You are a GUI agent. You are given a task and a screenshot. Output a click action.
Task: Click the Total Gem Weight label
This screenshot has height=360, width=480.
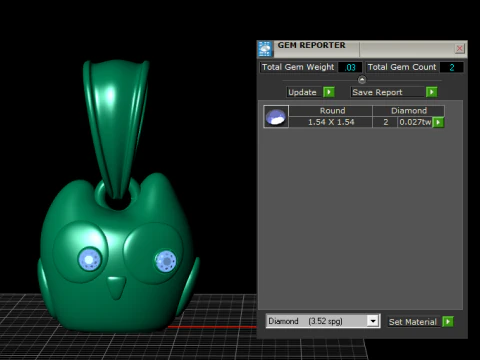(x=298, y=67)
